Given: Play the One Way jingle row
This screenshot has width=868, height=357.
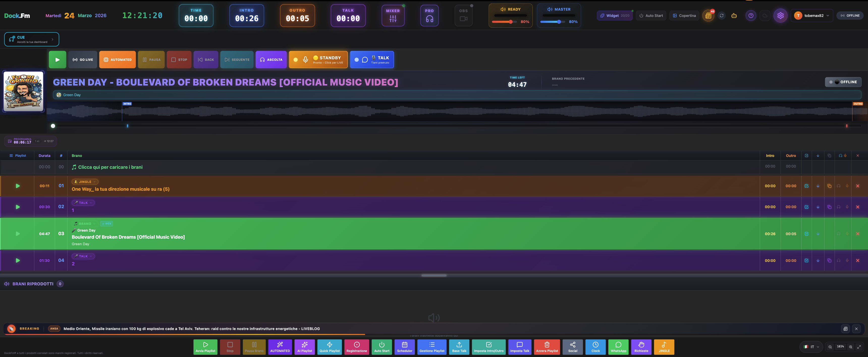Looking at the screenshot, I should [18, 186].
